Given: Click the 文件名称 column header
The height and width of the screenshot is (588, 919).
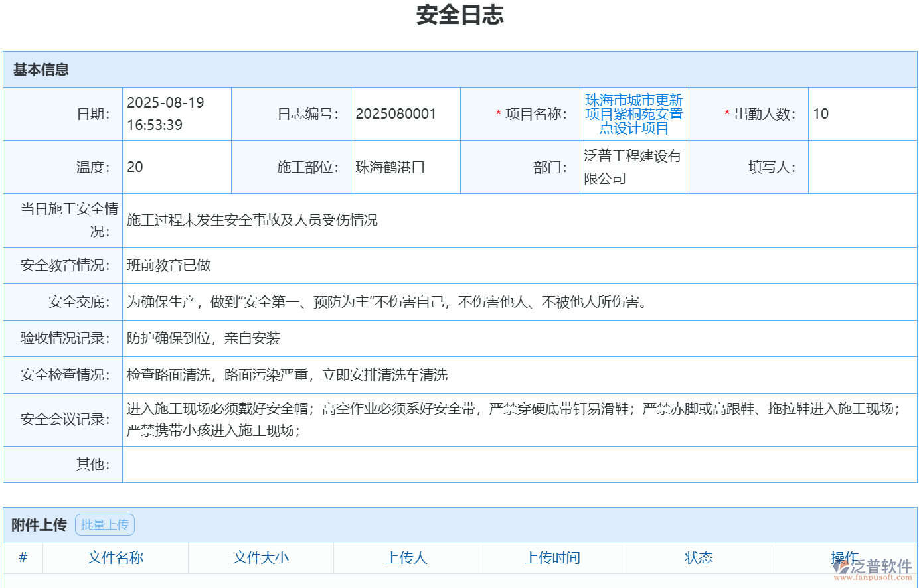Looking at the screenshot, I should coord(116,557).
